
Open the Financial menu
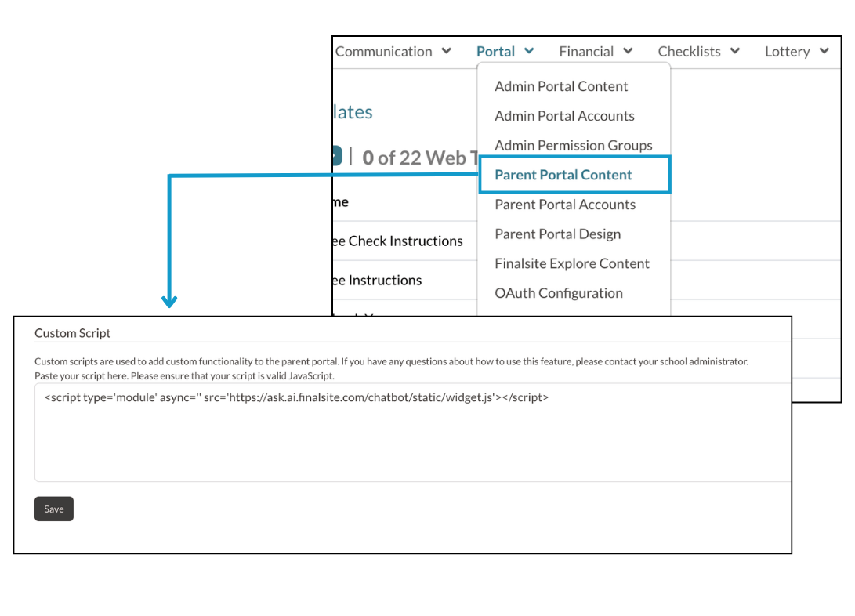click(586, 51)
